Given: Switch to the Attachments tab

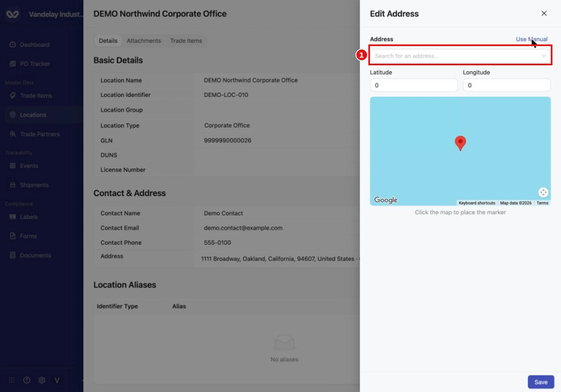Looking at the screenshot, I should [x=144, y=41].
